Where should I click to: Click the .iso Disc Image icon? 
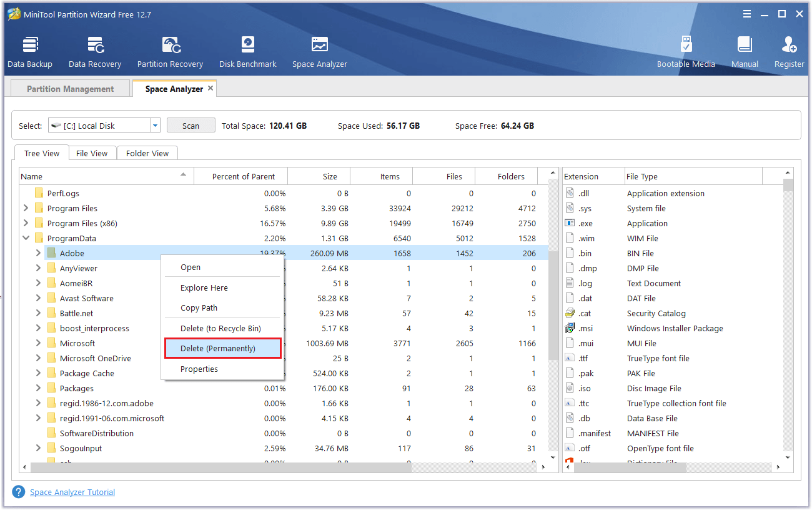pyautogui.click(x=569, y=388)
